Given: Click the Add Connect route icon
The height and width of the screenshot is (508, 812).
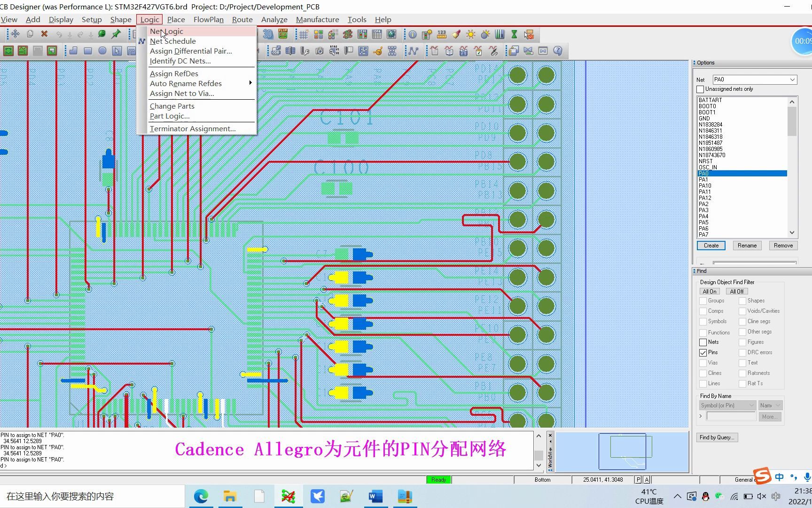Looking at the screenshot, I should coord(413,51).
